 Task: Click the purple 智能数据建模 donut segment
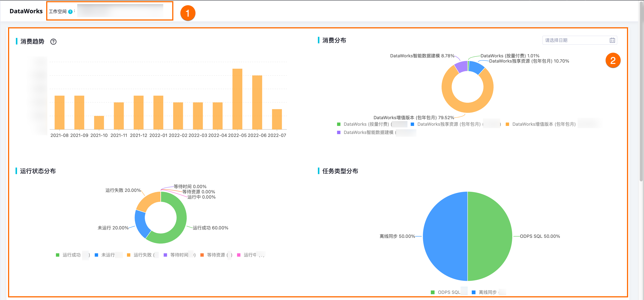(462, 67)
